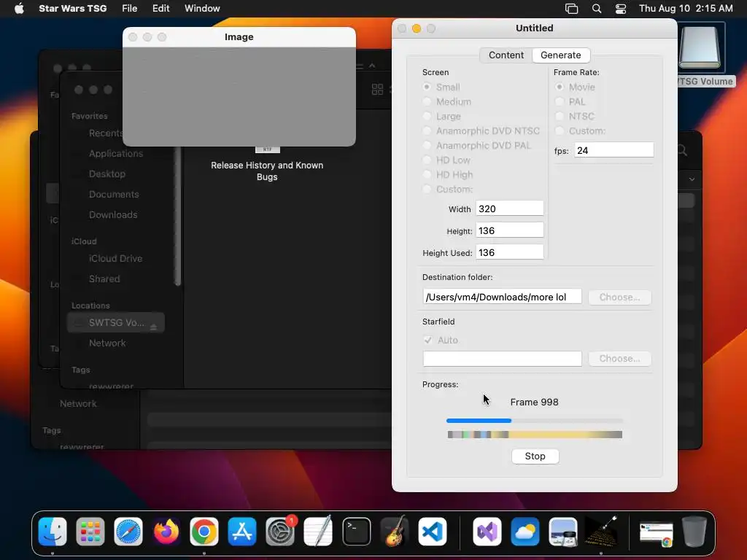Viewport: 747px width, 560px height.
Task: Open Star Wars TSG application menu
Action: coord(72,9)
